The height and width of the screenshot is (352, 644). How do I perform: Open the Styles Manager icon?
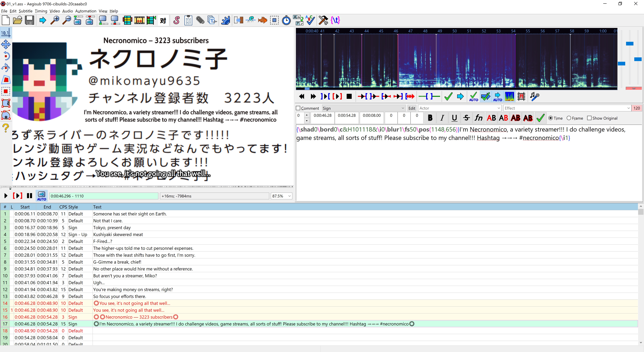tap(176, 20)
